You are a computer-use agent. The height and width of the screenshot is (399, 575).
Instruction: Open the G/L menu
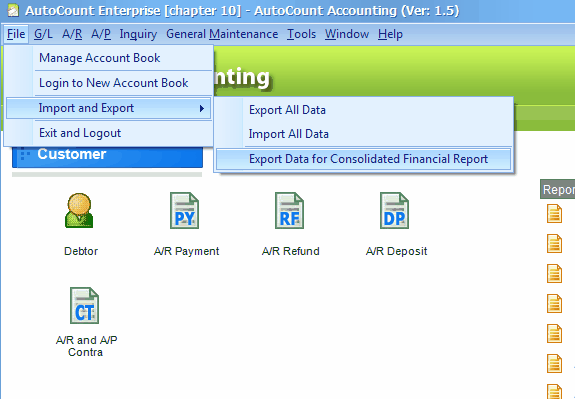pos(43,34)
